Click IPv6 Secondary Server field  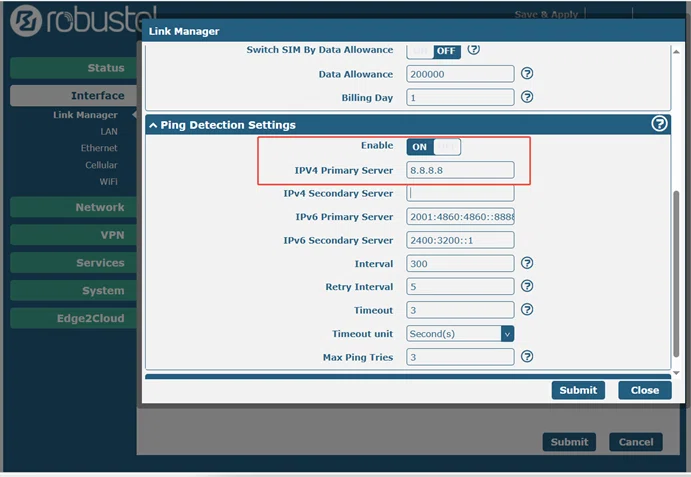point(460,240)
